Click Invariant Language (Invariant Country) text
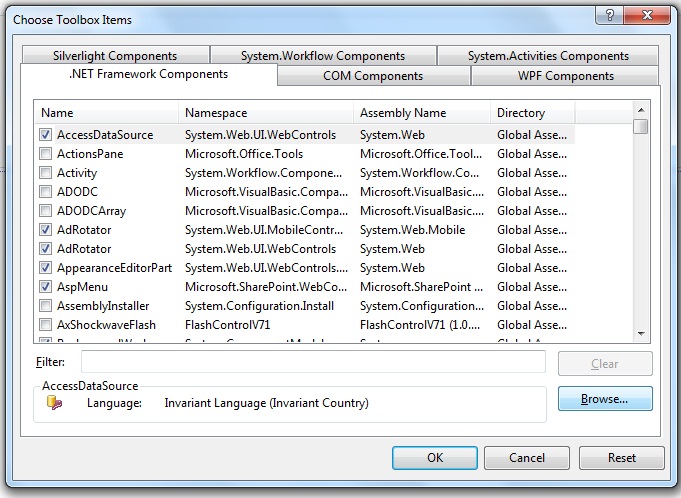 point(266,403)
